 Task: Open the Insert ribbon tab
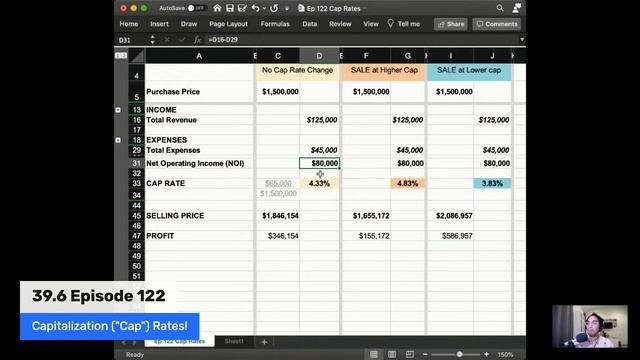pos(159,24)
